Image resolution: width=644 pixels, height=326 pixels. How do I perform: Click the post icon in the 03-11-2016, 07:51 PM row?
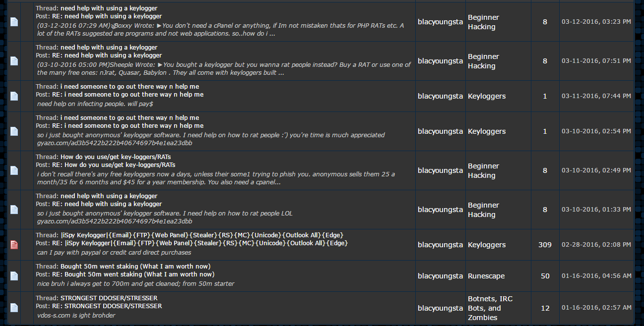click(14, 61)
